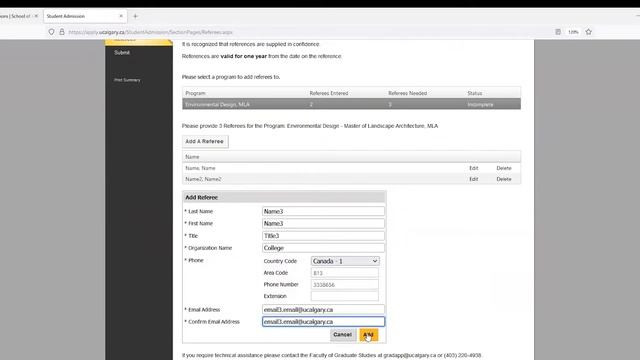Click the Name column header in referee list
This screenshot has height=360, width=640.
[x=192, y=157]
